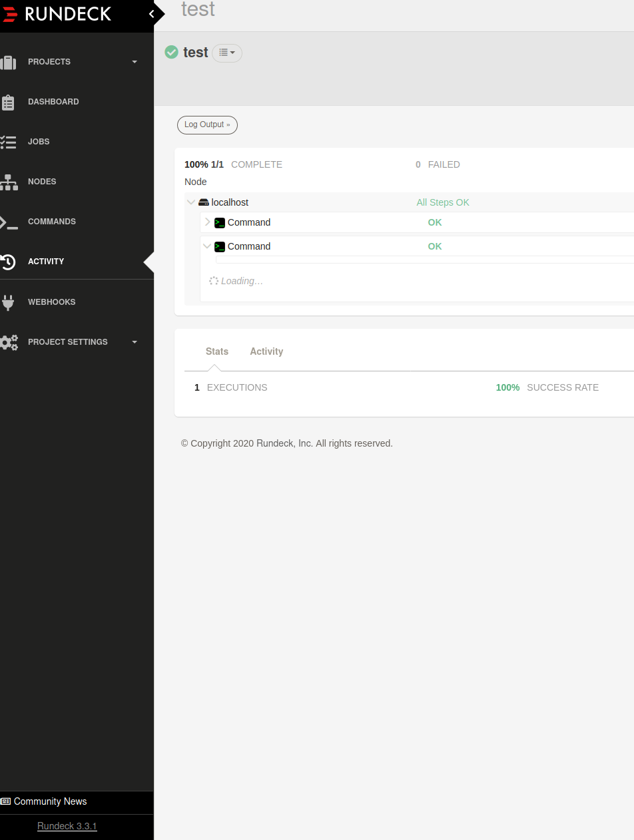This screenshot has height=840, width=634.
Task: Switch to the Activity tab
Action: tap(266, 351)
